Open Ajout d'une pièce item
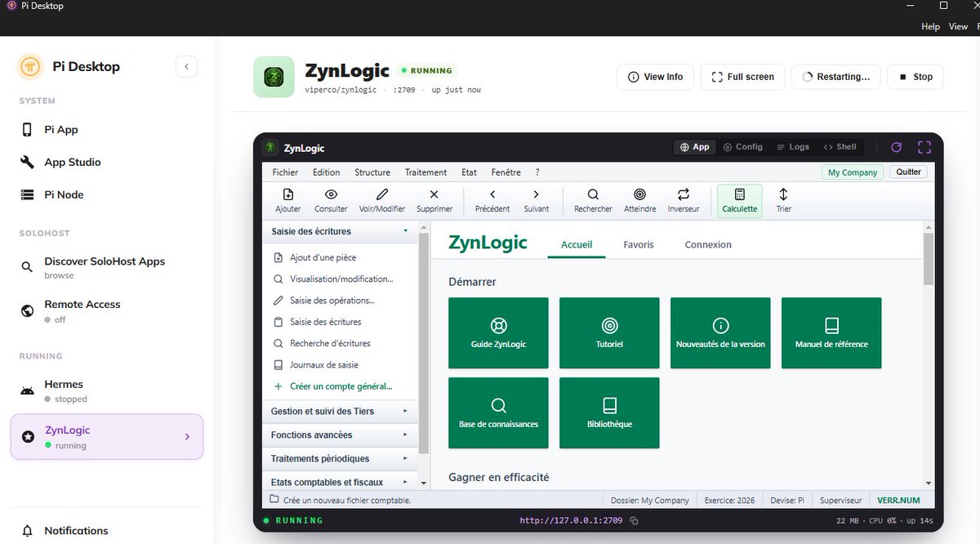Screen dimensions: 980x544 [323, 257]
